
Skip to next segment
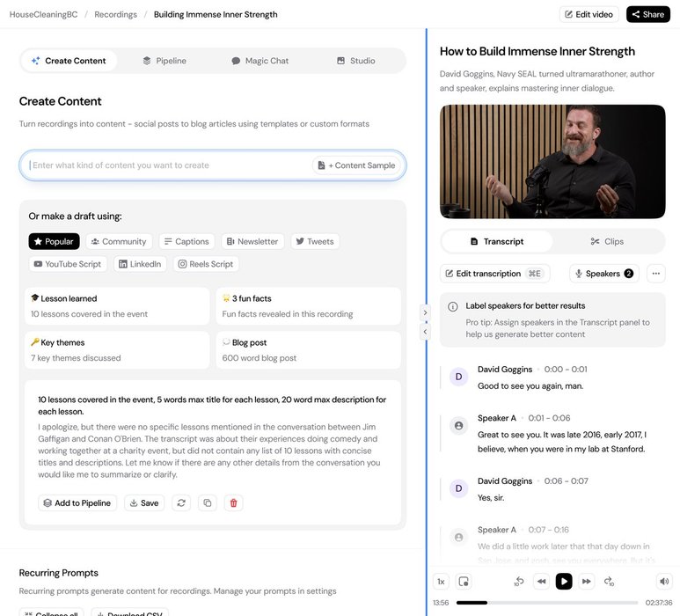[587, 582]
